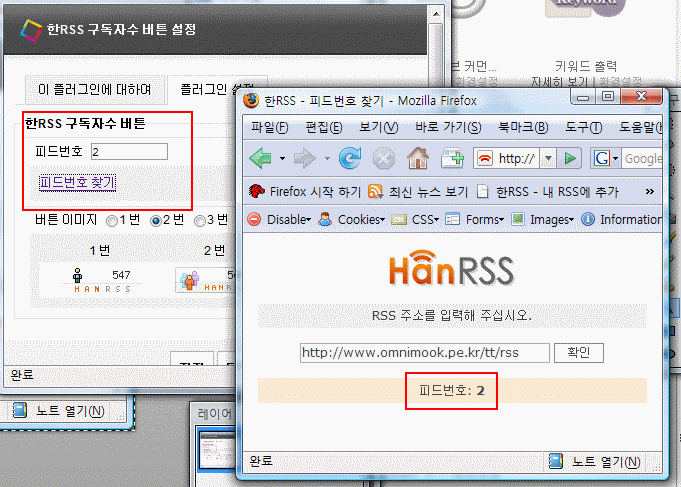The image size is (681, 487).
Task: Open the 바로 가기(S) menu in Firefox
Action: click(448, 128)
